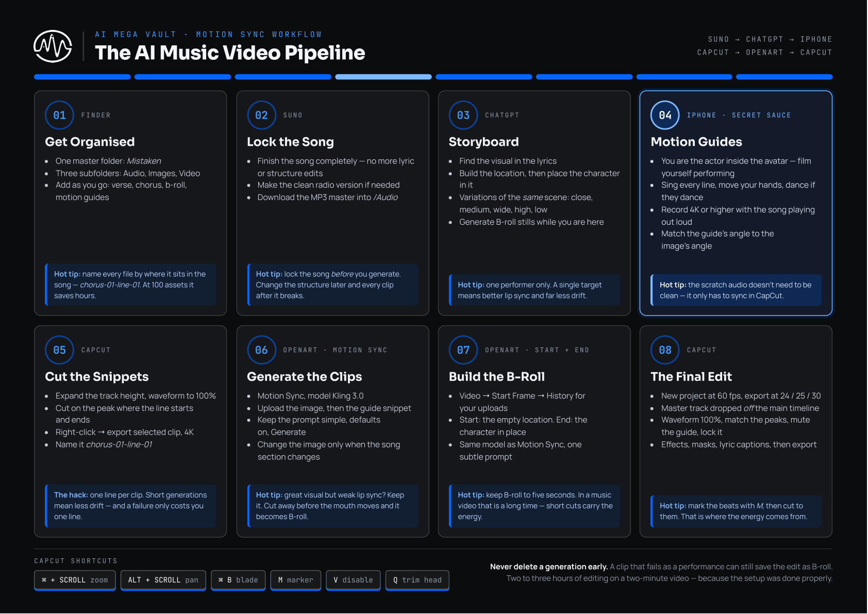Click bullet Effects, masks, lyric captions, then export
The image size is (868, 614).
(x=739, y=445)
